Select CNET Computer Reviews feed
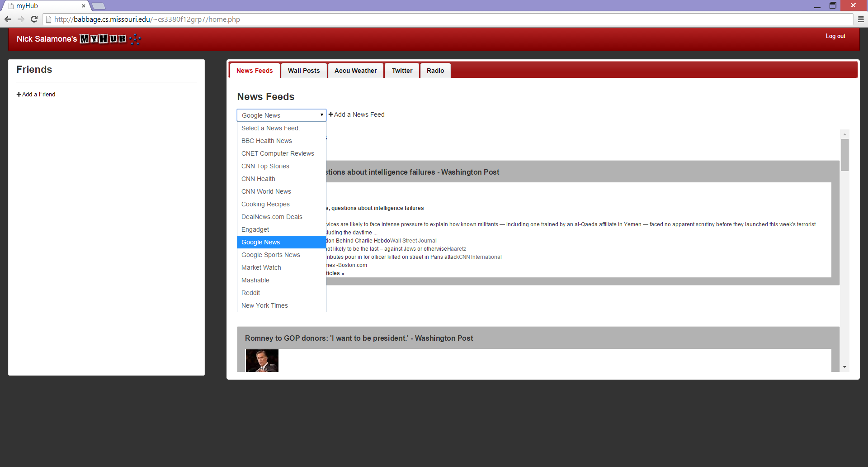This screenshot has width=868, height=467. pos(281,153)
